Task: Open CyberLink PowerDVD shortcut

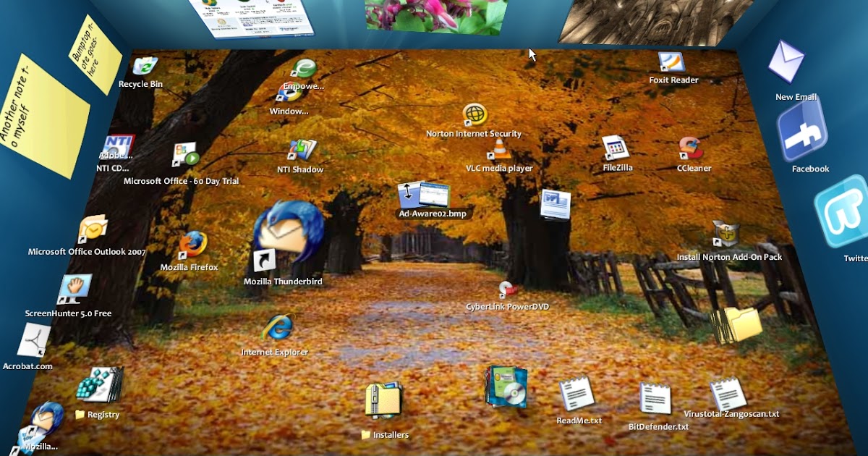Action: coord(508,290)
